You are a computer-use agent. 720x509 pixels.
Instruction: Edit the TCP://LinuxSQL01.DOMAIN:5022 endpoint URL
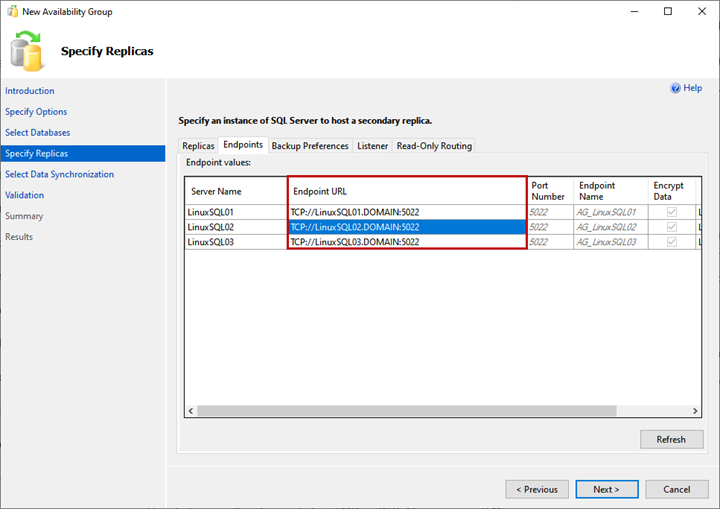pos(407,212)
